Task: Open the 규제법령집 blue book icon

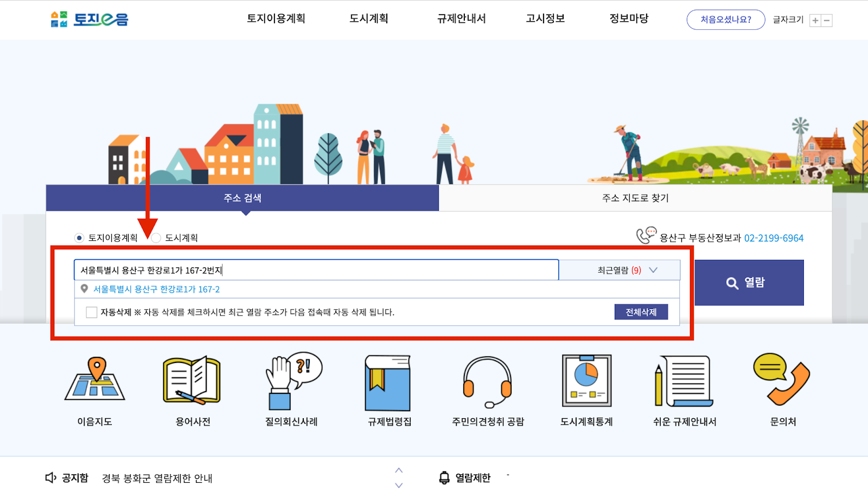Action: [x=388, y=382]
